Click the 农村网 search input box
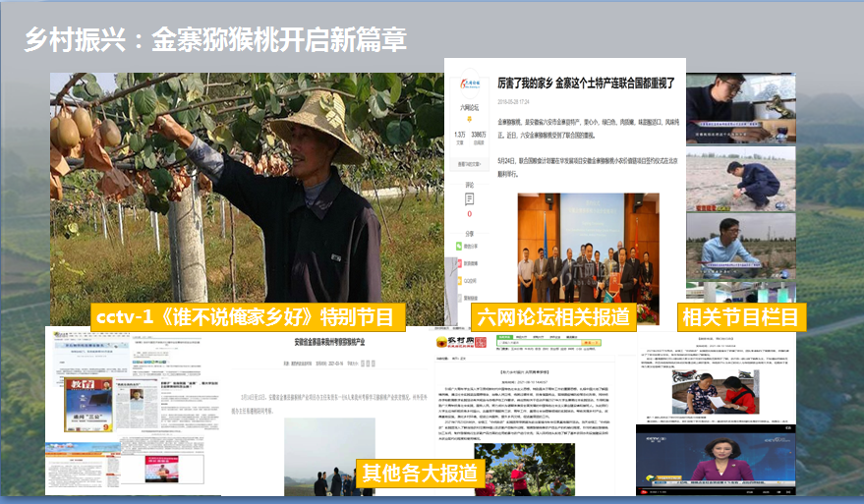 click(x=539, y=343)
